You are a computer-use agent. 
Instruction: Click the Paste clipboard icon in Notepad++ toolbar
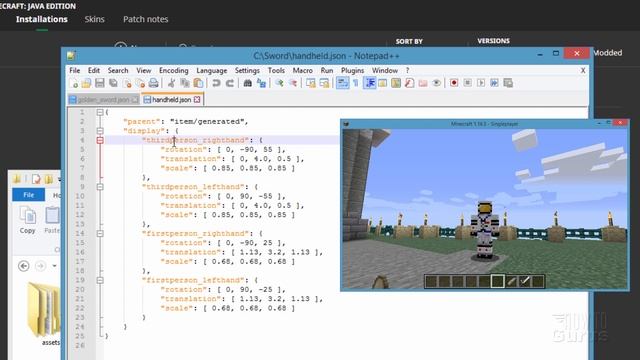pyautogui.click(x=198, y=83)
